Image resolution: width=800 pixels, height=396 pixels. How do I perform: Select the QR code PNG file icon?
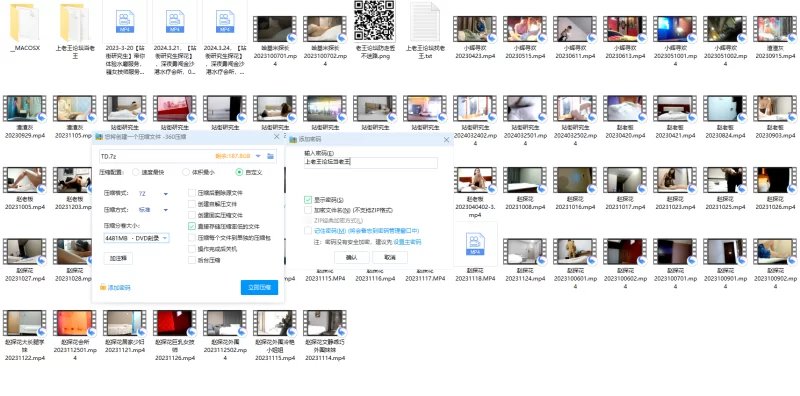(x=374, y=21)
